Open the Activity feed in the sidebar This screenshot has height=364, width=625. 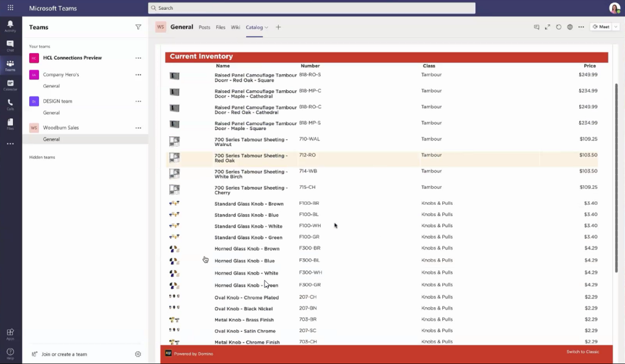(x=10, y=26)
